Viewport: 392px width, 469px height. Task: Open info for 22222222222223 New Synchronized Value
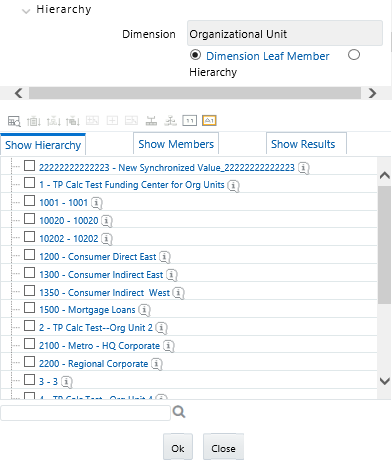(303, 168)
